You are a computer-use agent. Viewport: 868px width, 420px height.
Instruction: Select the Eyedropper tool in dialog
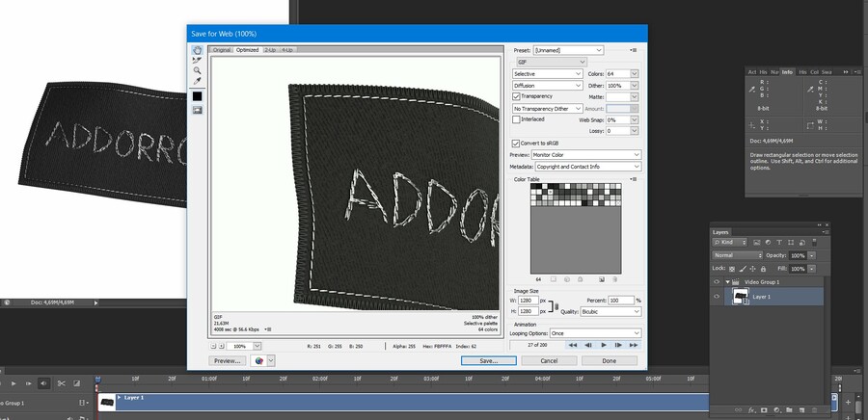[197, 82]
